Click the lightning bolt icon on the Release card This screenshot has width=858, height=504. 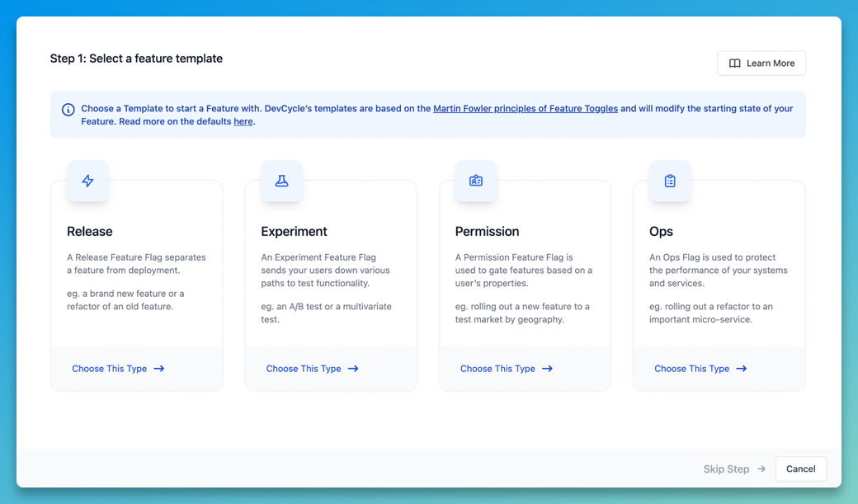click(87, 181)
